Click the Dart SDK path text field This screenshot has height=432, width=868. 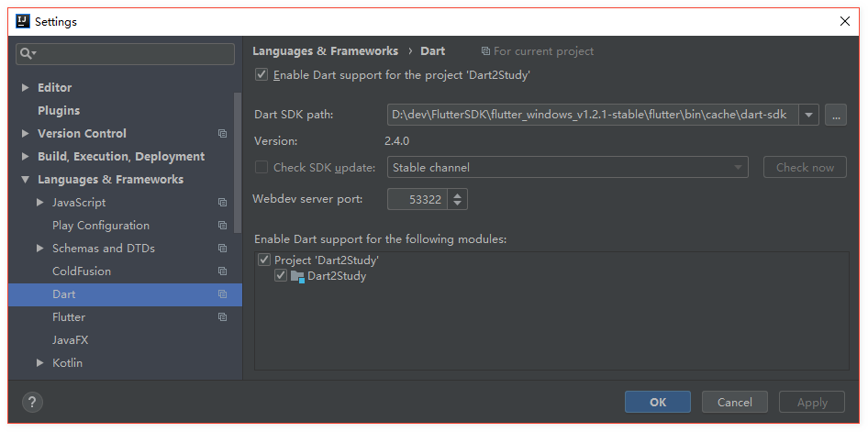click(593, 115)
